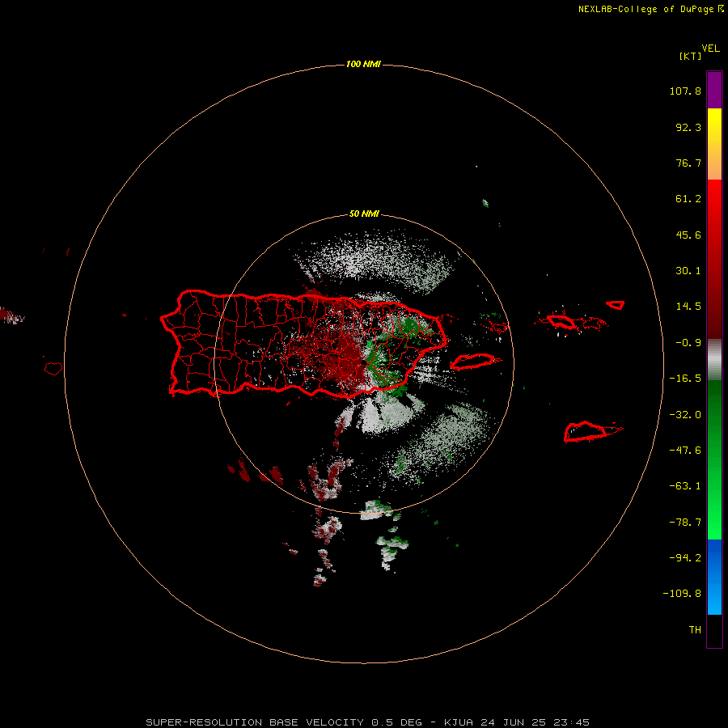
Task: Click the 50 NMI range ring label
Action: 364,214
